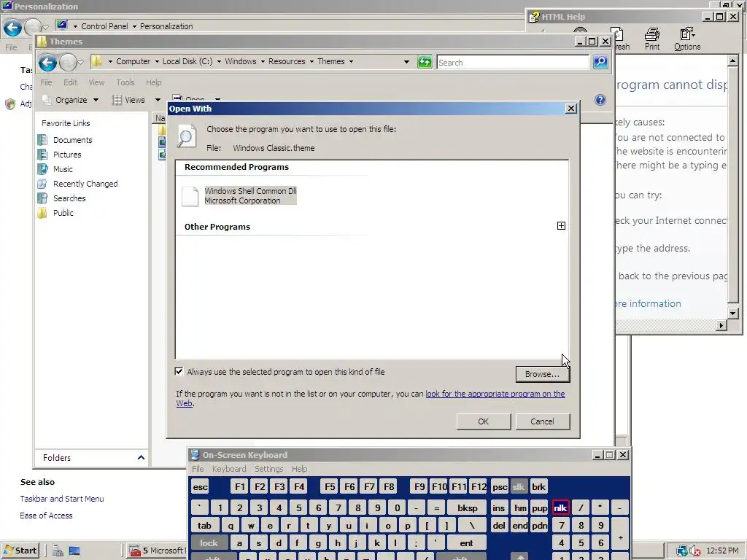Open dropdown arrow after Resources breadcrumb
747x560 pixels.
click(x=311, y=61)
